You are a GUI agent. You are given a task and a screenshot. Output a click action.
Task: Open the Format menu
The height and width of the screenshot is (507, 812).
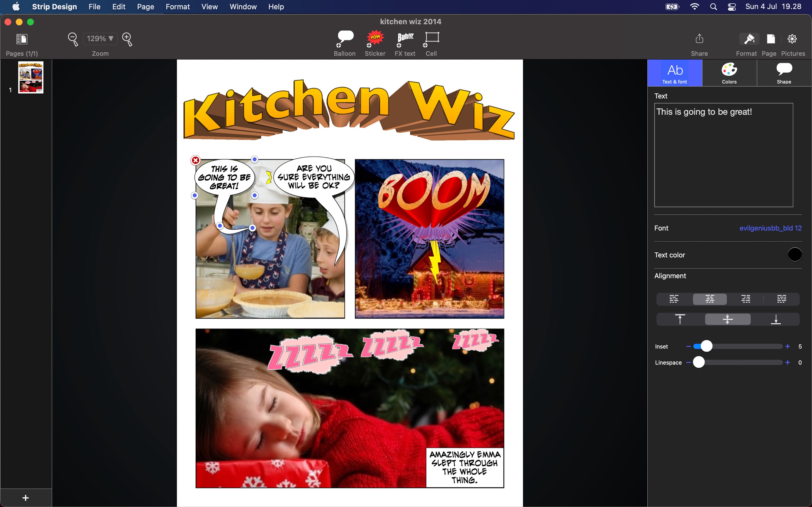[178, 7]
